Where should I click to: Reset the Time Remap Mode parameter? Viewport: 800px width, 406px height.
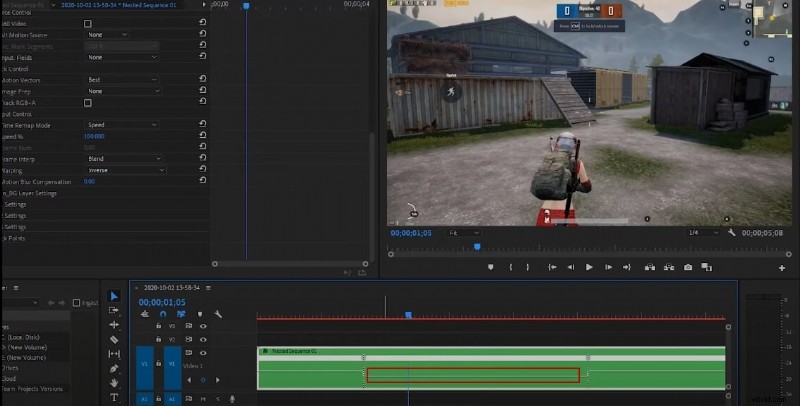[x=203, y=124]
